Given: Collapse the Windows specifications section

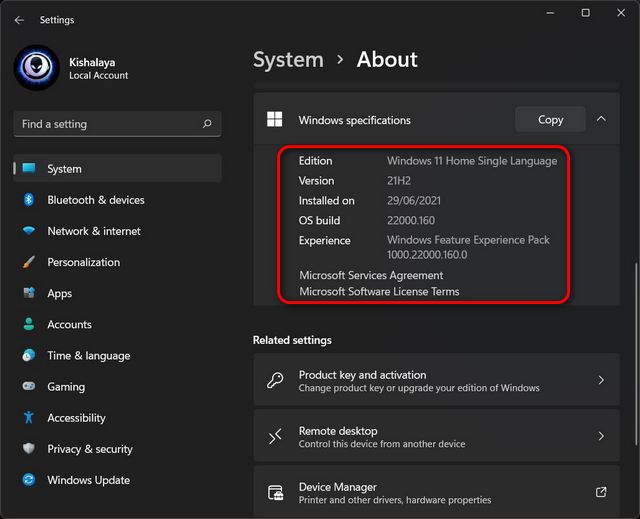Looking at the screenshot, I should point(601,119).
